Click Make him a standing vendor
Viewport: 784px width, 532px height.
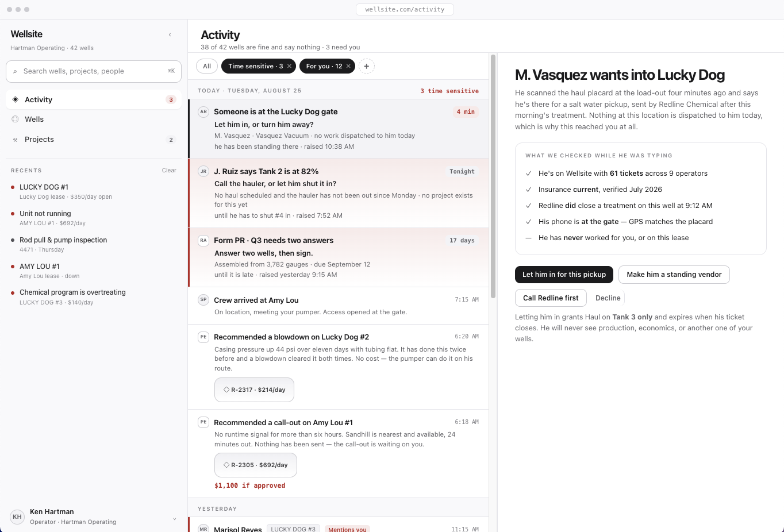pos(674,275)
